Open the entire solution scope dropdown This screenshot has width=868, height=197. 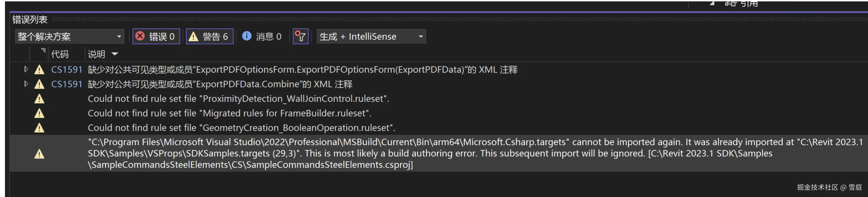tap(69, 36)
